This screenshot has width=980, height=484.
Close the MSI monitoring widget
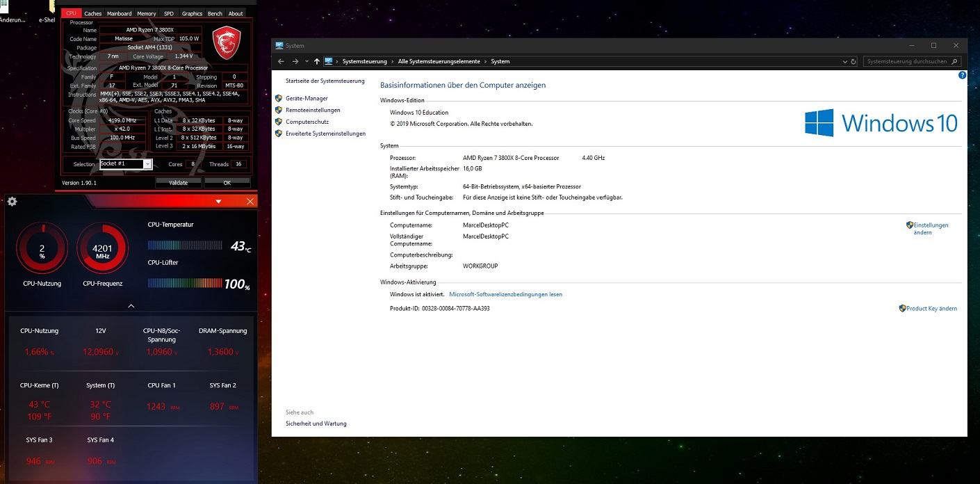click(250, 202)
